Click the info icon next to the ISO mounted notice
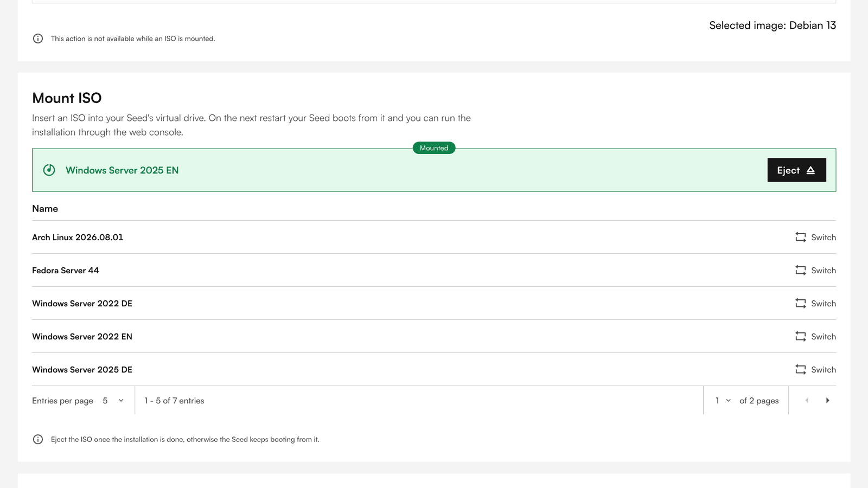This screenshot has height=488, width=868. (x=38, y=38)
